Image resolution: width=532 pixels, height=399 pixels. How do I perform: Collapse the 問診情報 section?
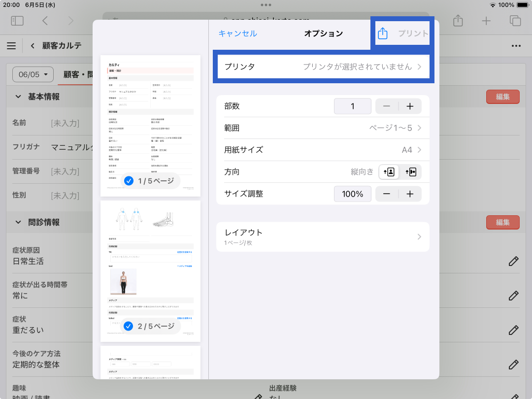coord(18,222)
